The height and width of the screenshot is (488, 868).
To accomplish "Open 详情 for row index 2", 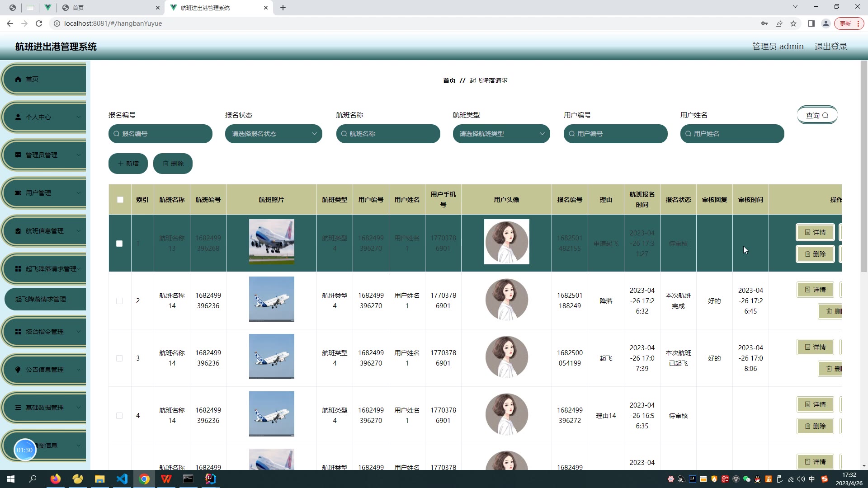I will (x=815, y=290).
